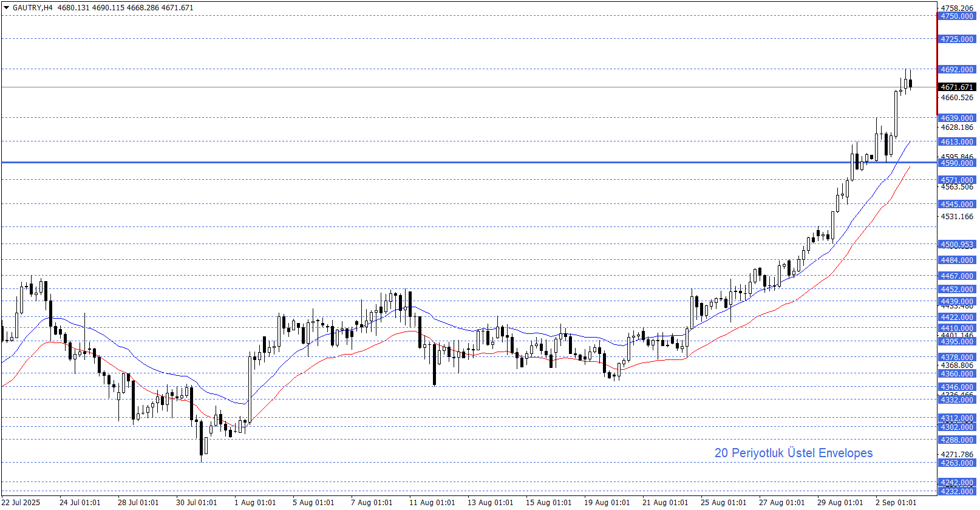This screenshot has width=980, height=510.
Task: Click the 4639.000 price level label
Action: [957, 118]
